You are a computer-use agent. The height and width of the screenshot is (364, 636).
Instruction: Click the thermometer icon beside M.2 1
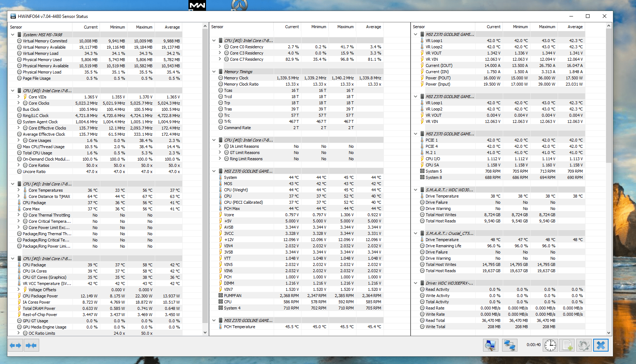tap(422, 153)
